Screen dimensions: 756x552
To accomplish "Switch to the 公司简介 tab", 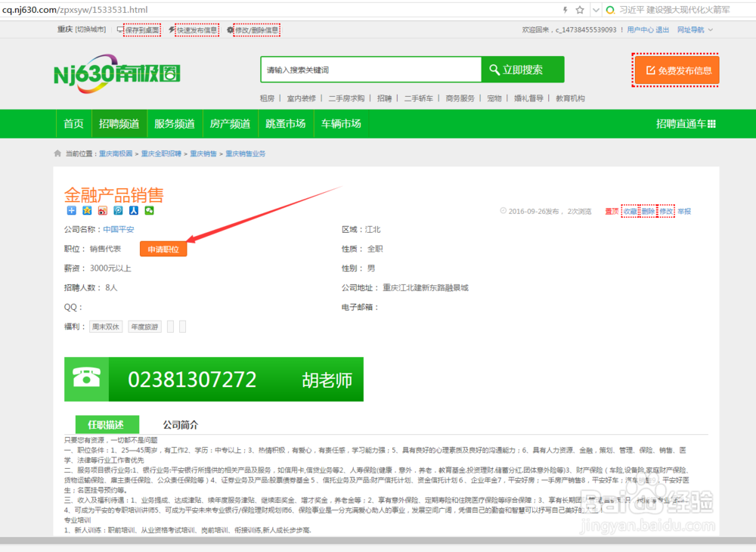I will click(x=181, y=424).
